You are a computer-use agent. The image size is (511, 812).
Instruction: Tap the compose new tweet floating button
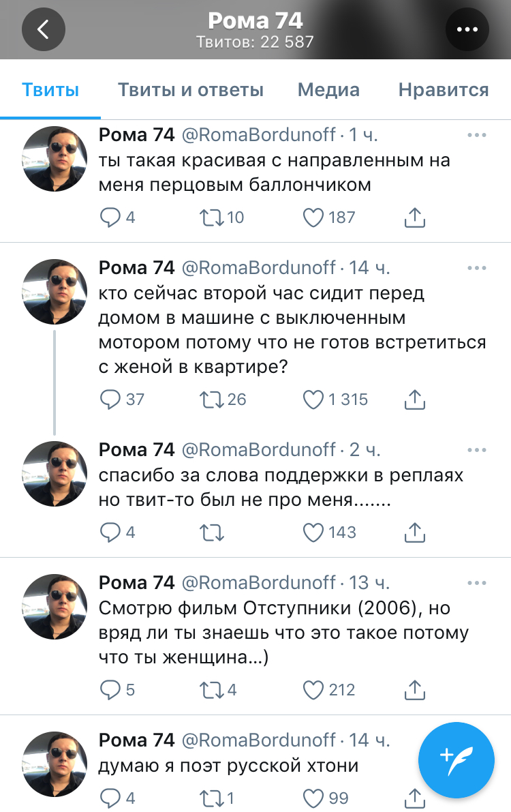(x=456, y=755)
